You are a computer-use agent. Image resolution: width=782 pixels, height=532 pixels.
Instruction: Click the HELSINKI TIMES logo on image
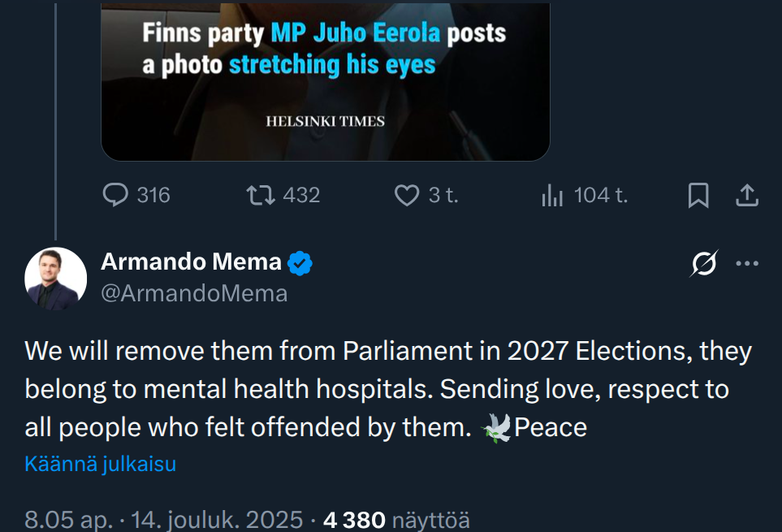tap(325, 122)
